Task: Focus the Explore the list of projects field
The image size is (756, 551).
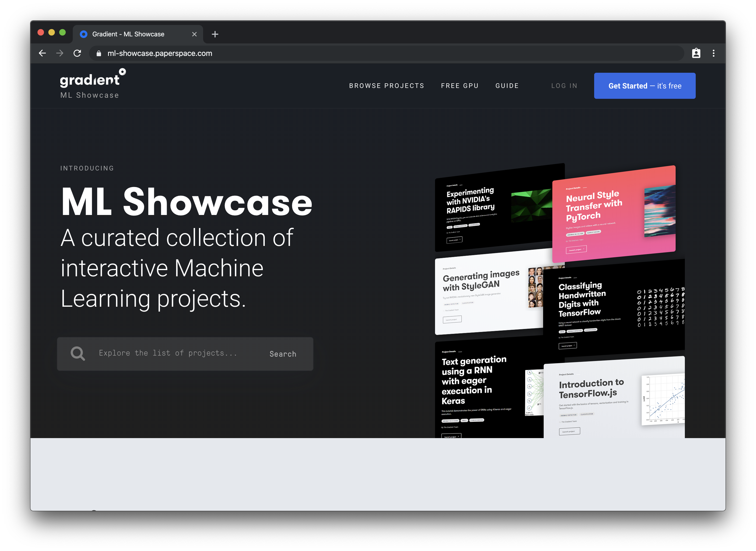Action: 168,353
